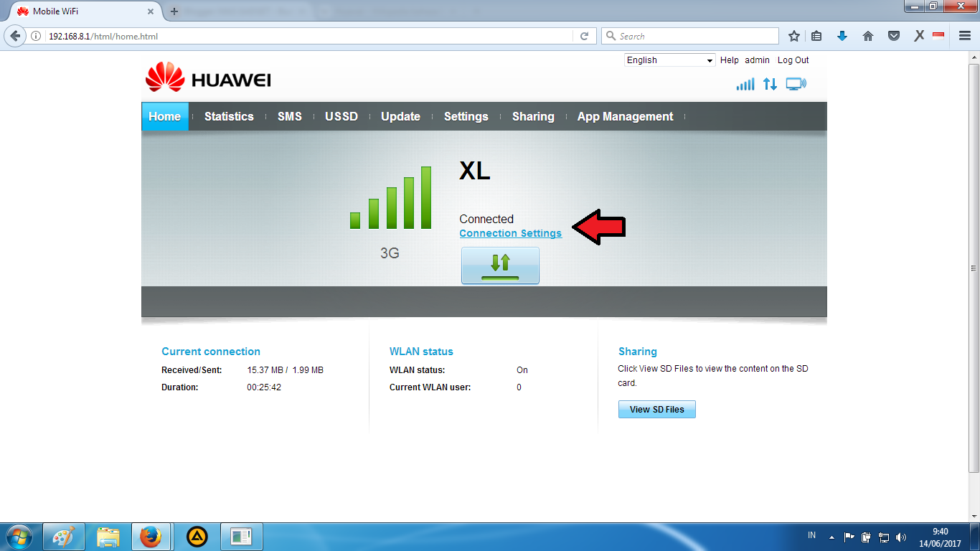Click the Huawei logo
This screenshot has height=551, width=980.
[207, 77]
